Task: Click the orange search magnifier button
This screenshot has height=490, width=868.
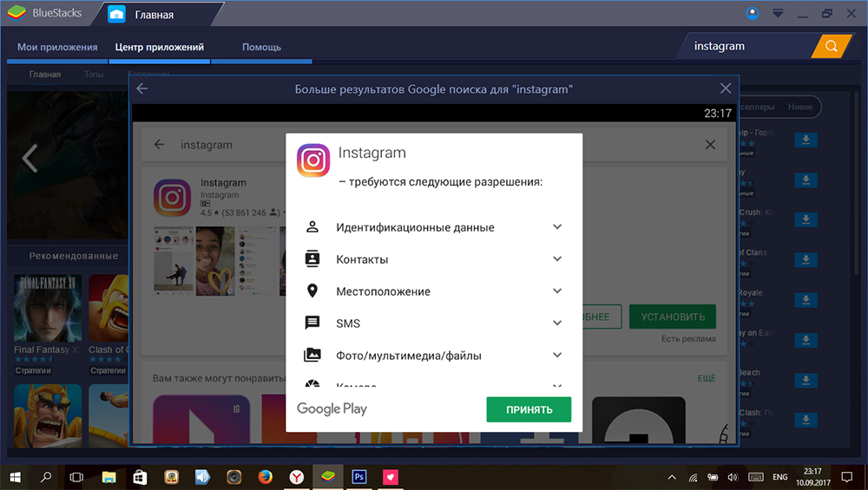Action: point(831,47)
